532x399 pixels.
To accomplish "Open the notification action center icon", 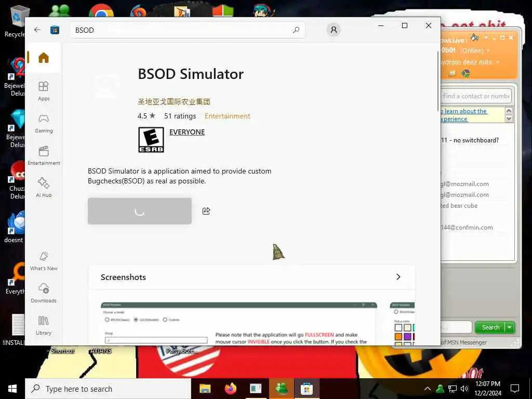I will pyautogui.click(x=515, y=389).
